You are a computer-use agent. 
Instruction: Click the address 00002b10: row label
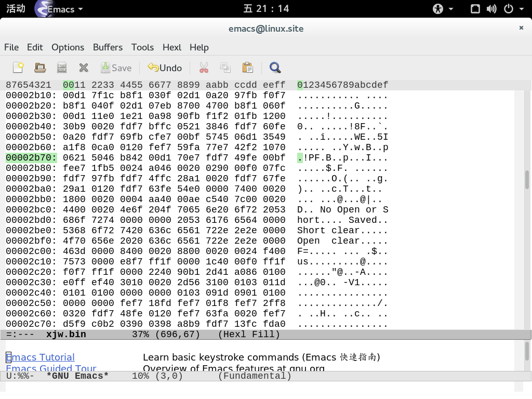click(31, 96)
